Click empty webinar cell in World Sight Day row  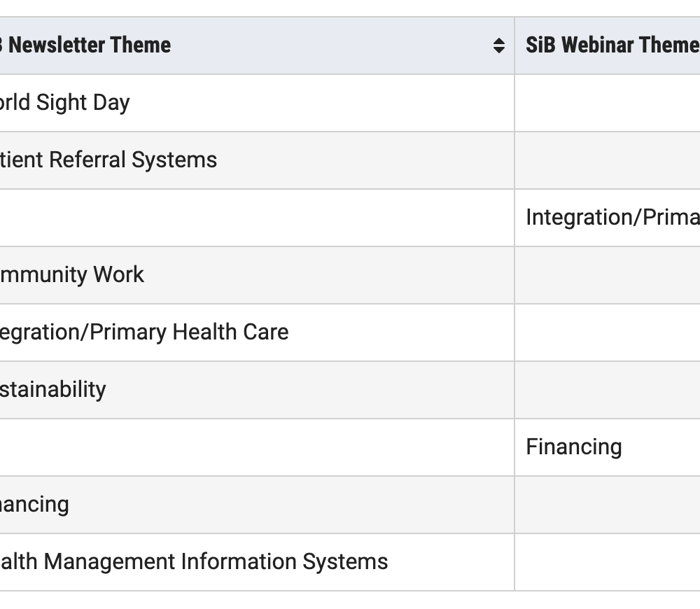[x=608, y=103]
